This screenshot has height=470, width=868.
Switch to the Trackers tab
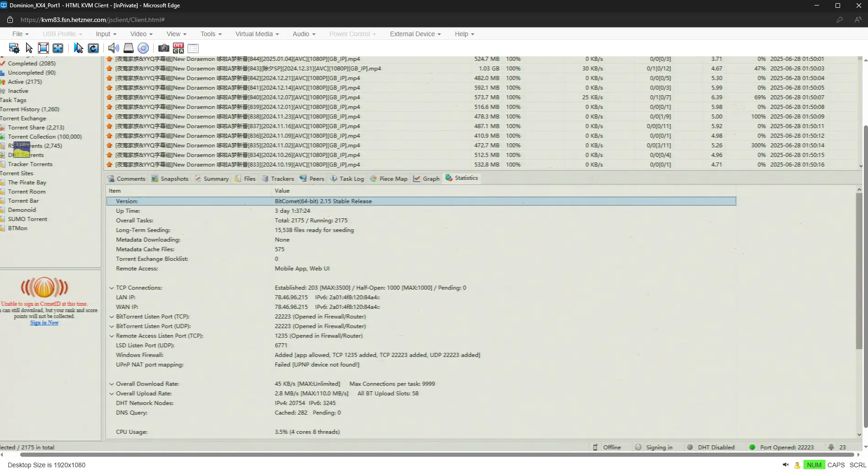(x=278, y=178)
